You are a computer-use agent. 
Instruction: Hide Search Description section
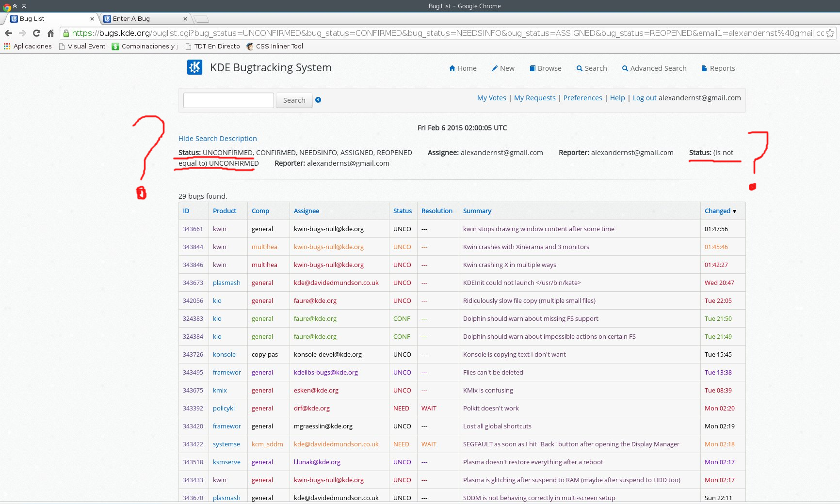pos(217,139)
